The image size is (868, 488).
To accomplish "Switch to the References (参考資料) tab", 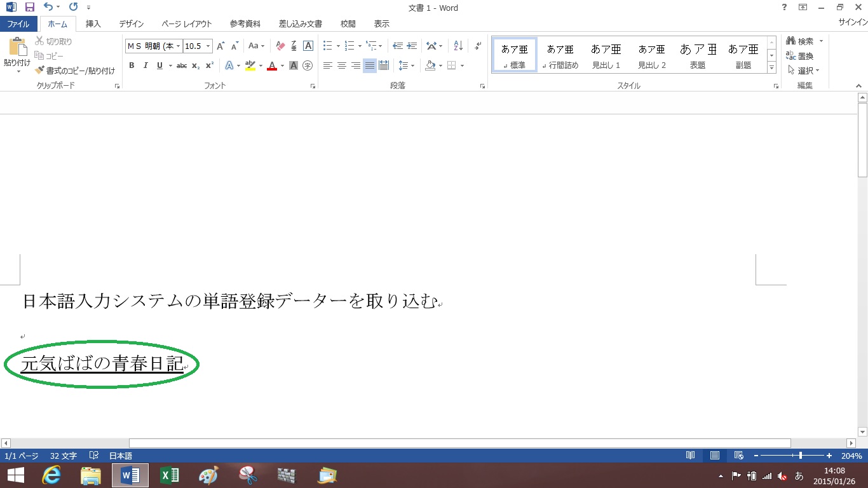I will coord(245,24).
